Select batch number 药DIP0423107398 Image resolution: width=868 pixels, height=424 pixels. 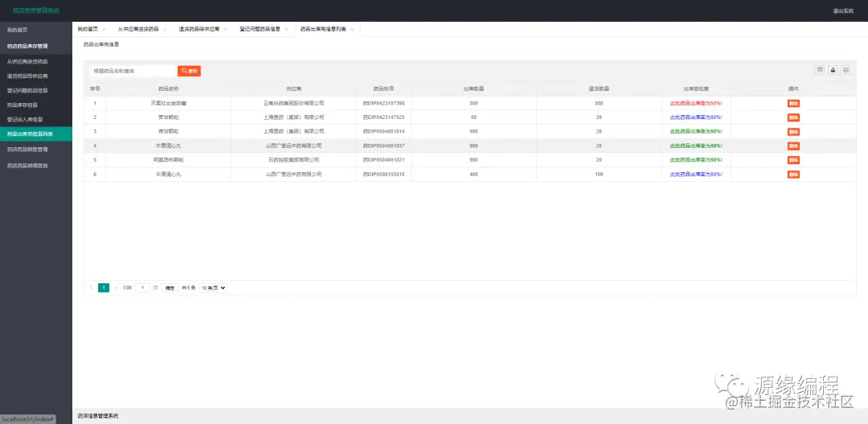pos(383,103)
